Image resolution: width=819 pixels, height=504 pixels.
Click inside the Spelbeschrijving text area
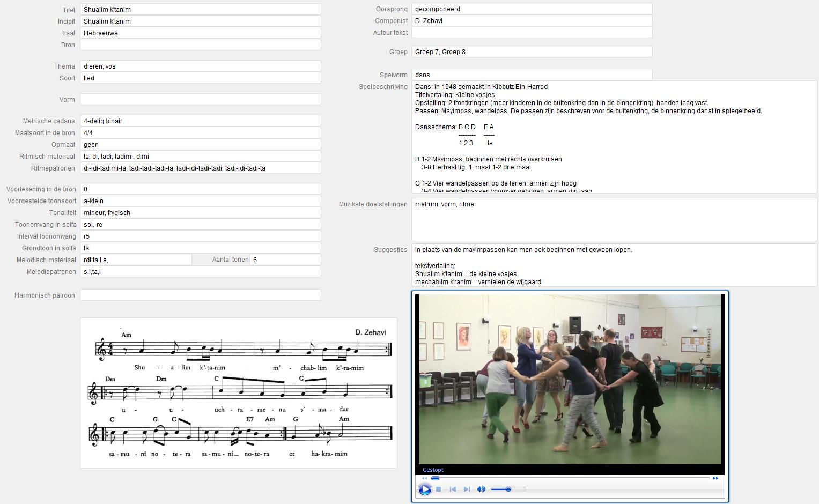614,137
